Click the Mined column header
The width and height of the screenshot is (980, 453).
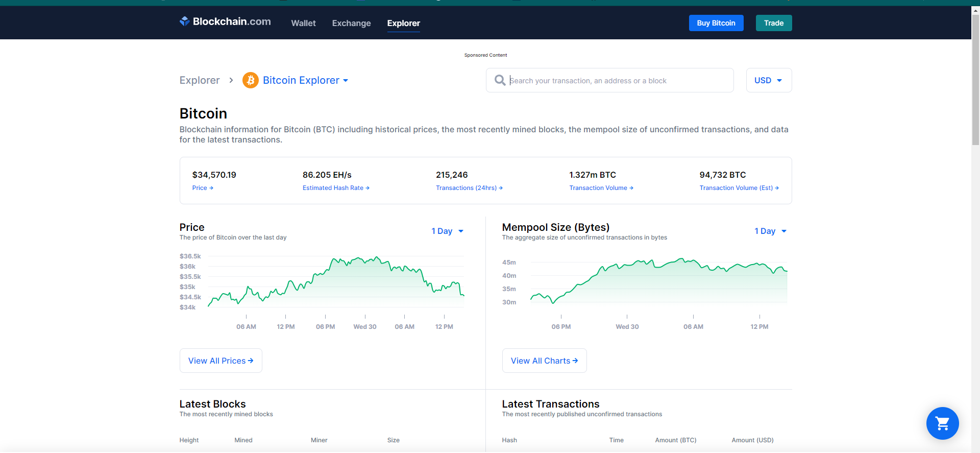tap(243, 440)
